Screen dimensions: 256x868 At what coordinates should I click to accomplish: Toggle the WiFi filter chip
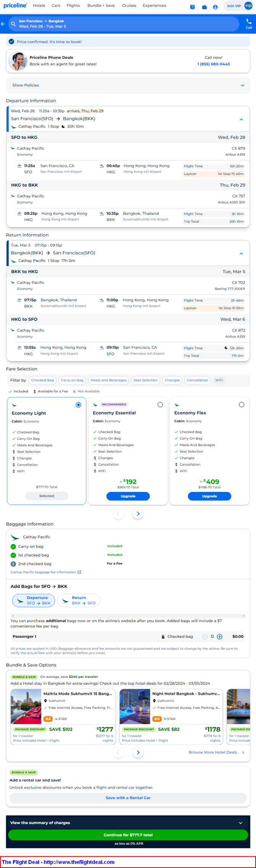click(x=219, y=380)
